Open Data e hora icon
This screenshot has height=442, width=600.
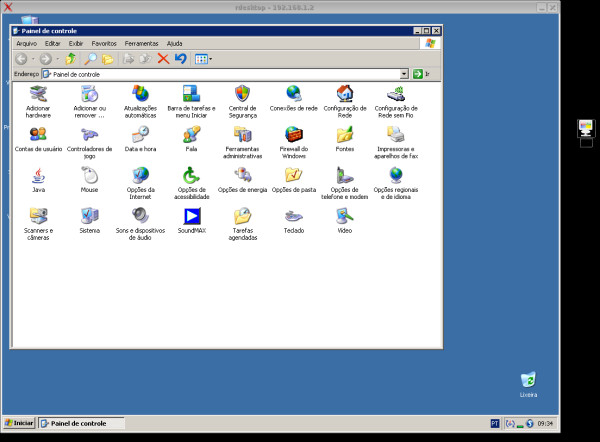click(140, 139)
